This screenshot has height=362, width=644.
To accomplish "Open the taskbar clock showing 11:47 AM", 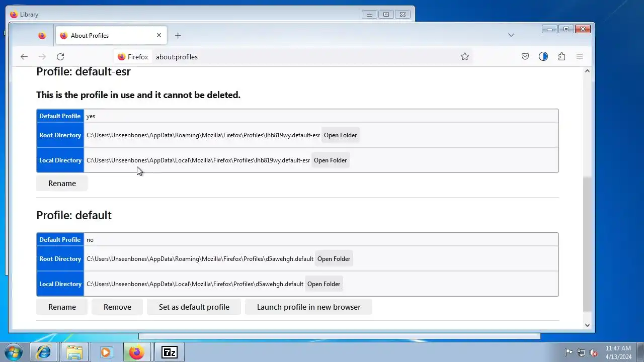I will (618, 352).
